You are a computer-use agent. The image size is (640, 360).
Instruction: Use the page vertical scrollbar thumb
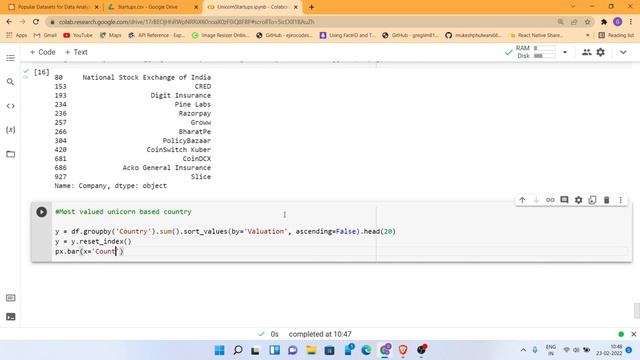636,311
